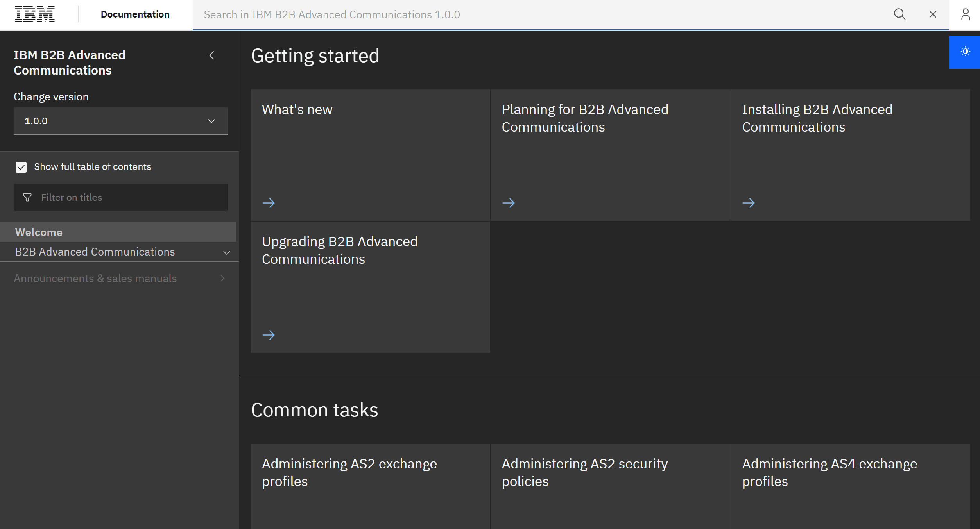Open Installing B2B Advanced Communications card

(x=851, y=155)
